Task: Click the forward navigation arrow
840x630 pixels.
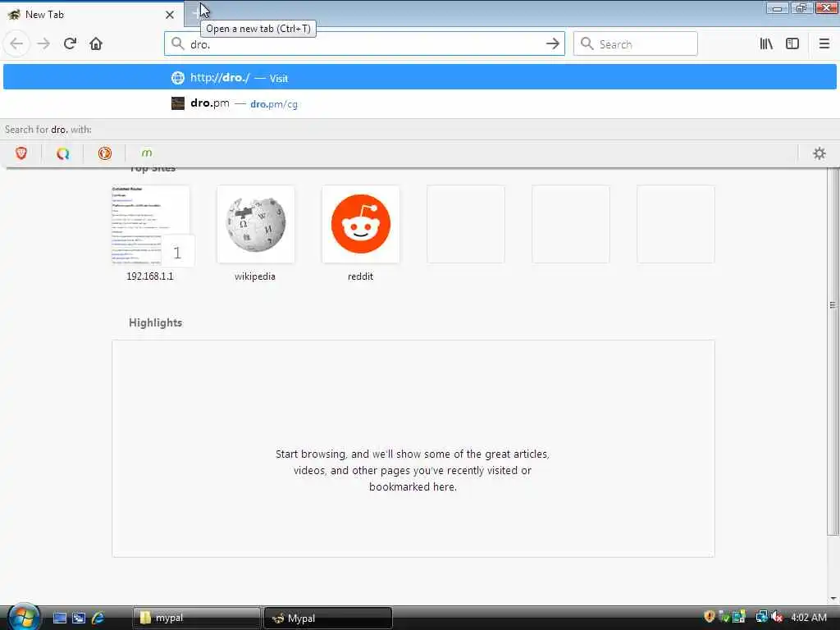Action: coord(43,44)
